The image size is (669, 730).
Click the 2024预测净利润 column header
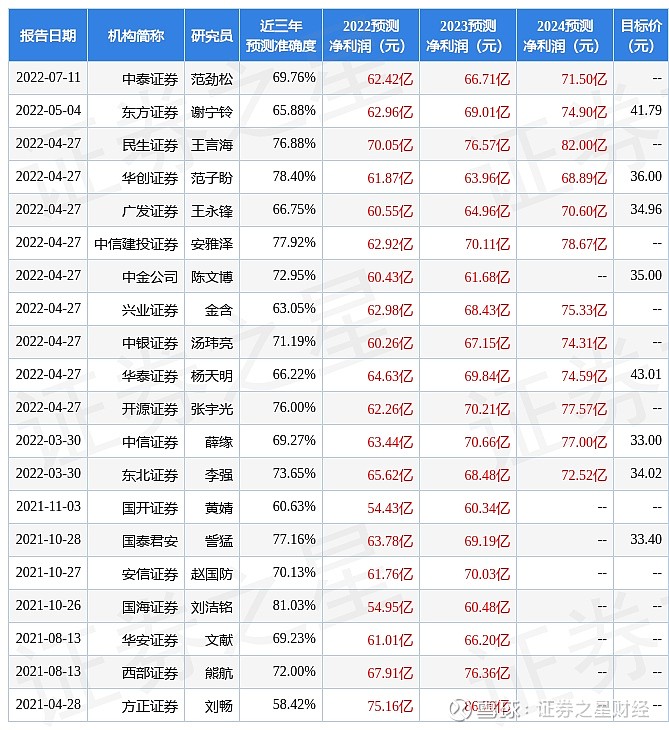click(x=565, y=35)
